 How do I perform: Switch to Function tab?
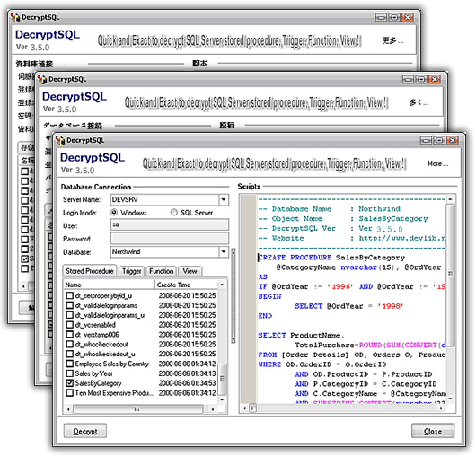[x=161, y=271]
